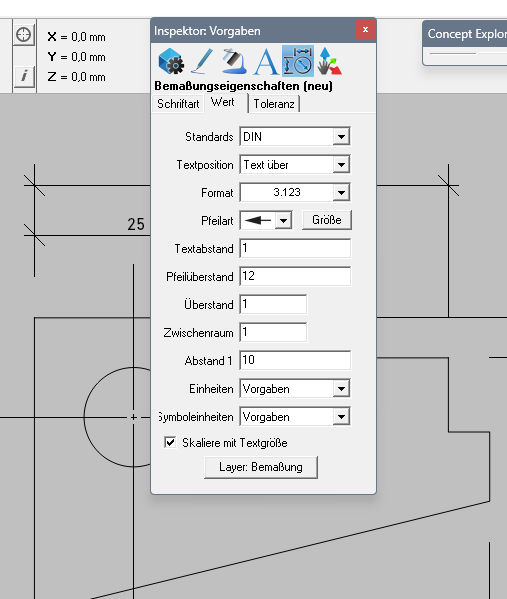Viewport: 507px width, 599px height.
Task: Select the dimension properties icon
Action: pyautogui.click(x=298, y=61)
